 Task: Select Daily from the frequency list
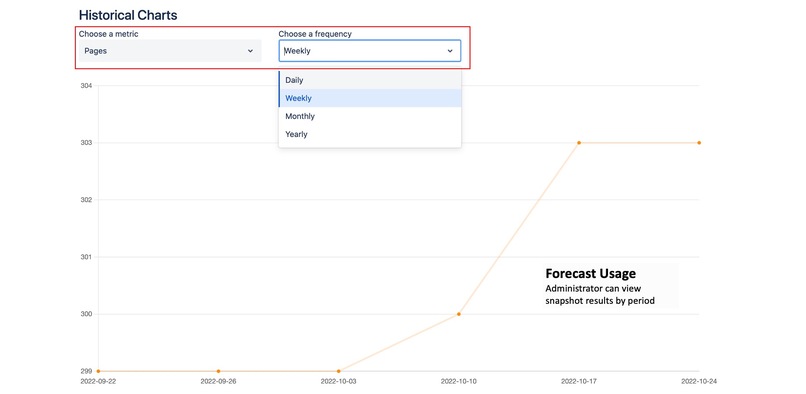click(370, 80)
